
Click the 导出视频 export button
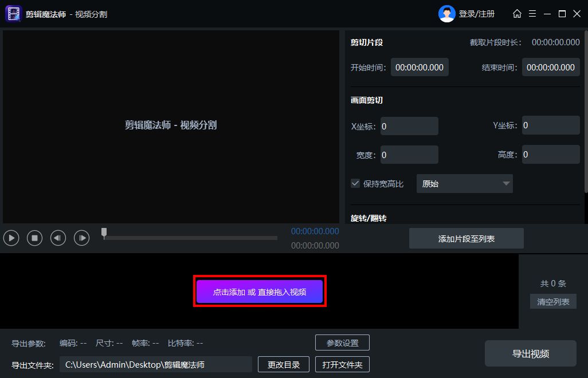click(x=531, y=353)
